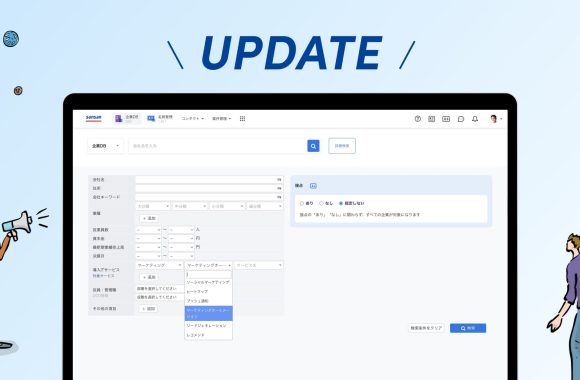Screen dimensions: 580x380
Task: Select the '指定しない' radio button
Action: click(341, 203)
